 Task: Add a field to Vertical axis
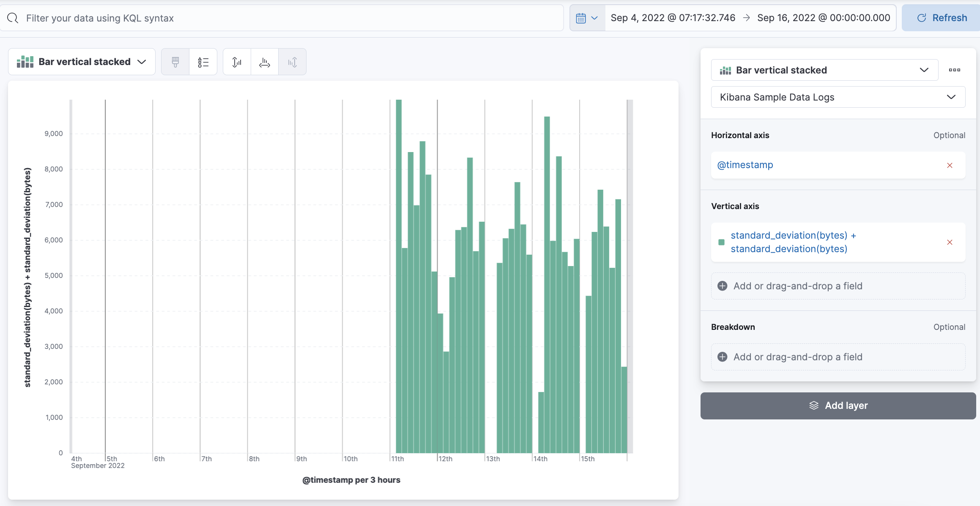[x=838, y=286]
